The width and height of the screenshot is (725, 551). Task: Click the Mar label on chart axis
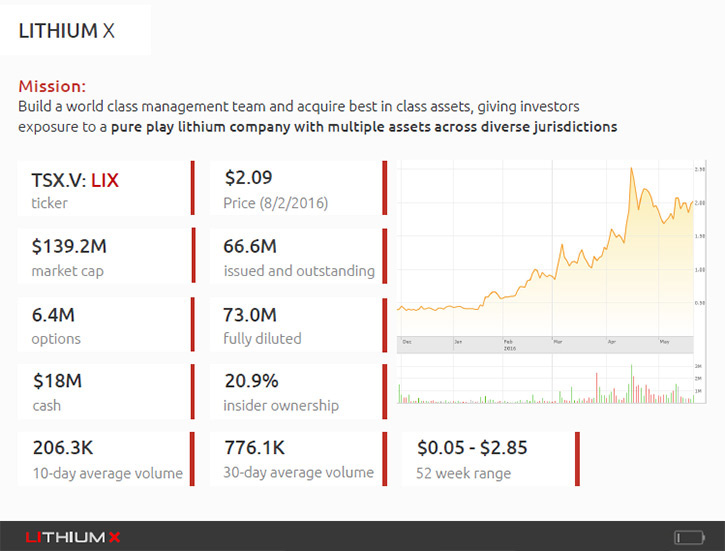pyautogui.click(x=558, y=342)
